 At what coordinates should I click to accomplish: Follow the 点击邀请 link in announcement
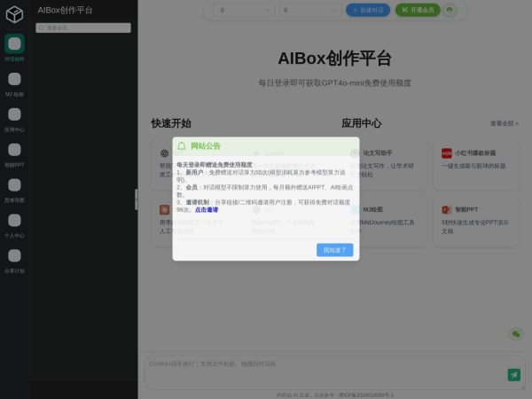207,210
